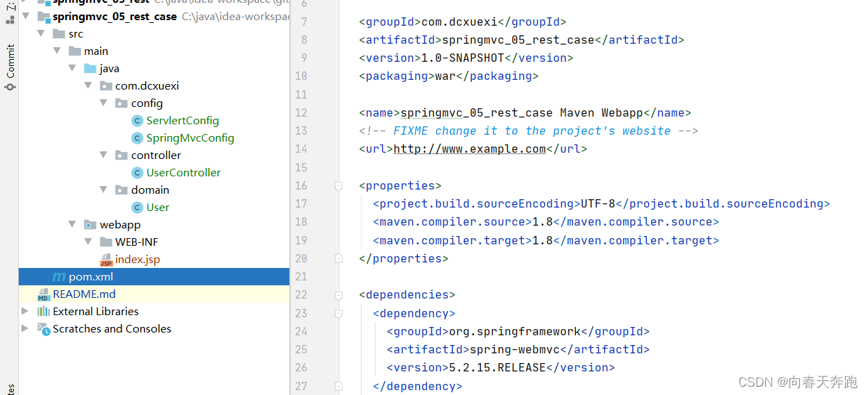Click the version text 1.0-SNAPSHOT
Viewport: 868px width, 395px height.
[x=463, y=58]
